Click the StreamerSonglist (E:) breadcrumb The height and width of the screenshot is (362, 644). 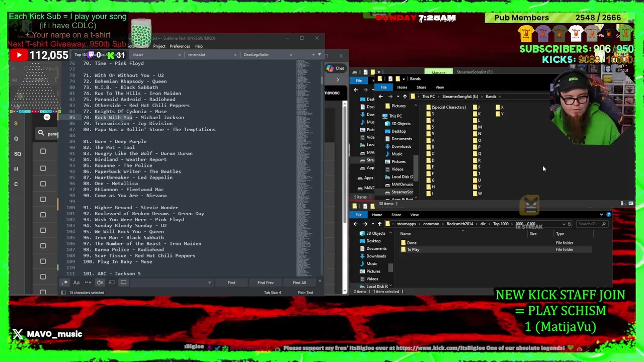click(460, 97)
